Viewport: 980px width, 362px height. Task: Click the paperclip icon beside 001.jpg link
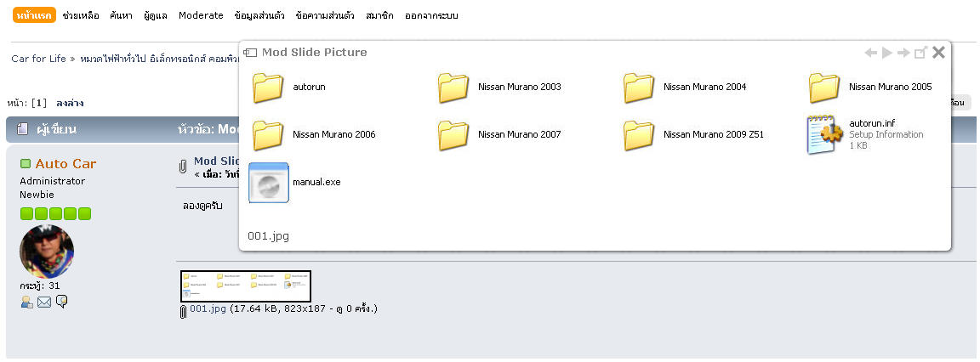[x=183, y=311]
